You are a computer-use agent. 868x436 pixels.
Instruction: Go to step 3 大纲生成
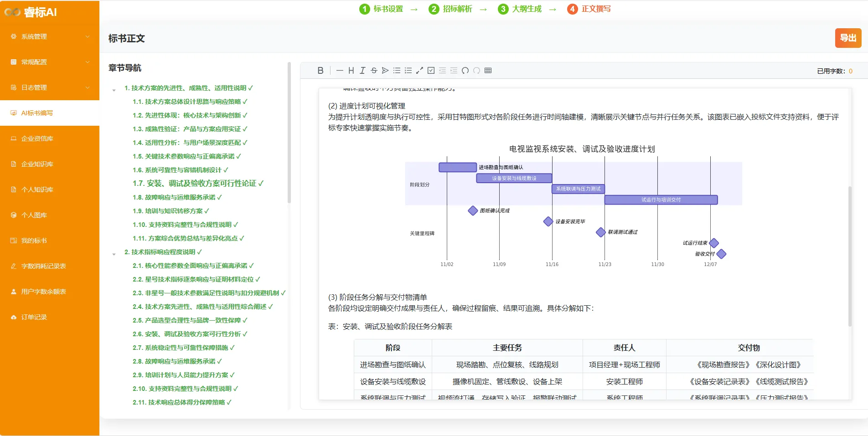[x=521, y=9]
